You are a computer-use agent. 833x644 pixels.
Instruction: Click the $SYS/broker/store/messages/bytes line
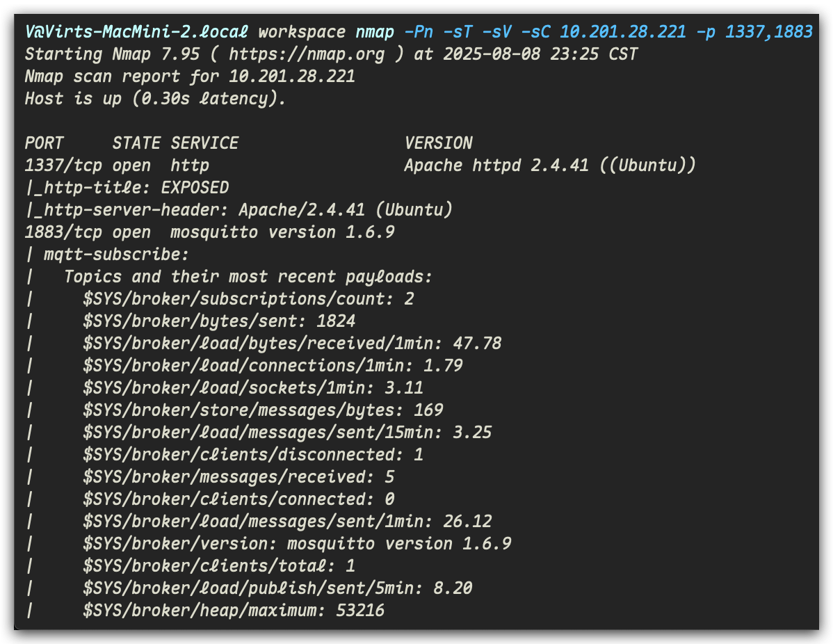[263, 410]
